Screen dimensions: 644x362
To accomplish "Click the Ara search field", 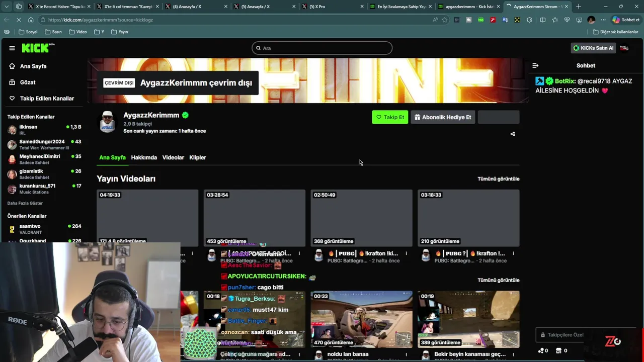I will (322, 48).
